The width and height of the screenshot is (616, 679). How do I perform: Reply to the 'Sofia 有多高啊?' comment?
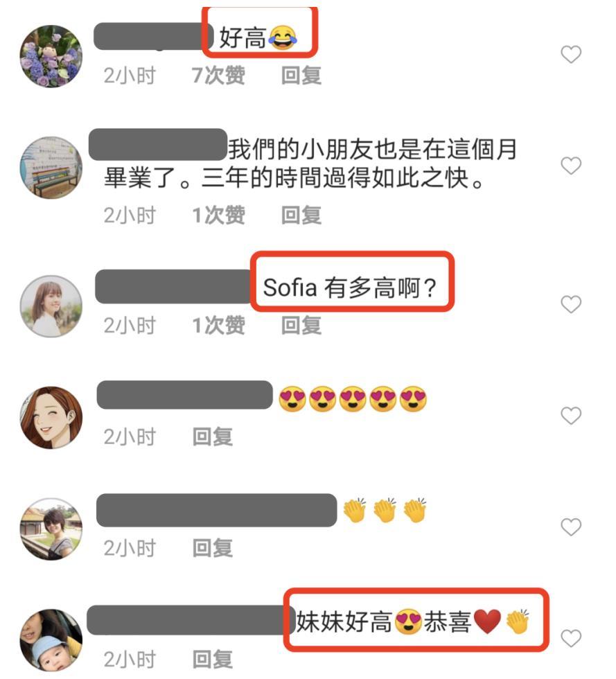(301, 325)
